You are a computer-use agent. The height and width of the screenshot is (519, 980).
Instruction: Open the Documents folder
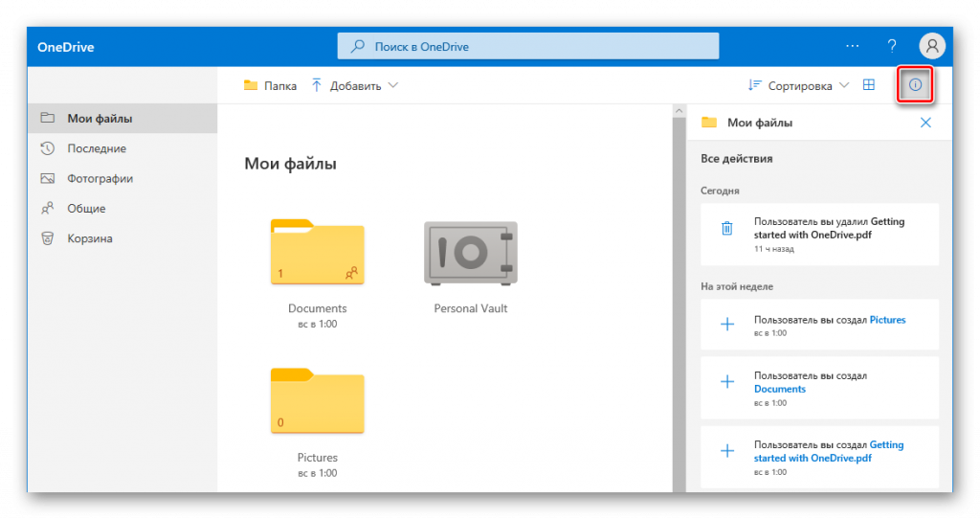[x=318, y=253]
